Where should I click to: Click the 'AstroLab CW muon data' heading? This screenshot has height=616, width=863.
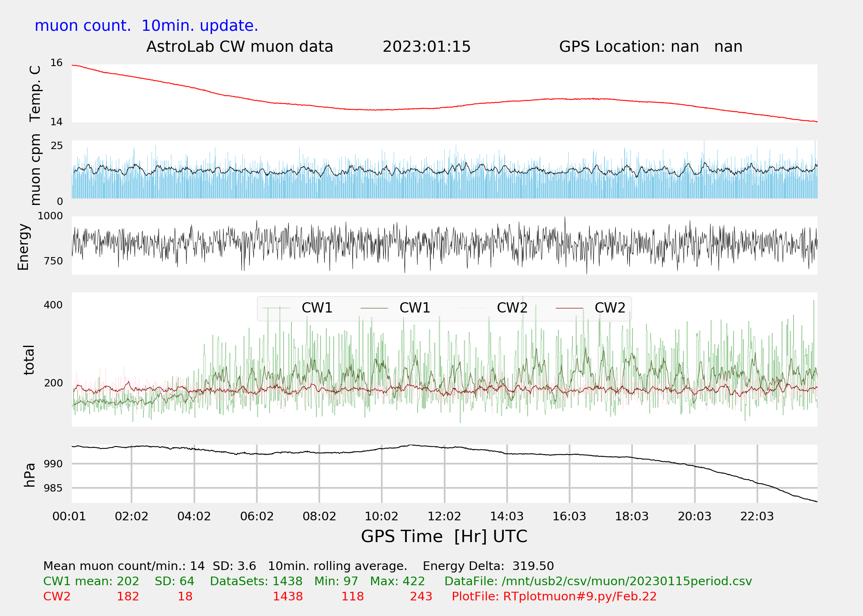240,47
